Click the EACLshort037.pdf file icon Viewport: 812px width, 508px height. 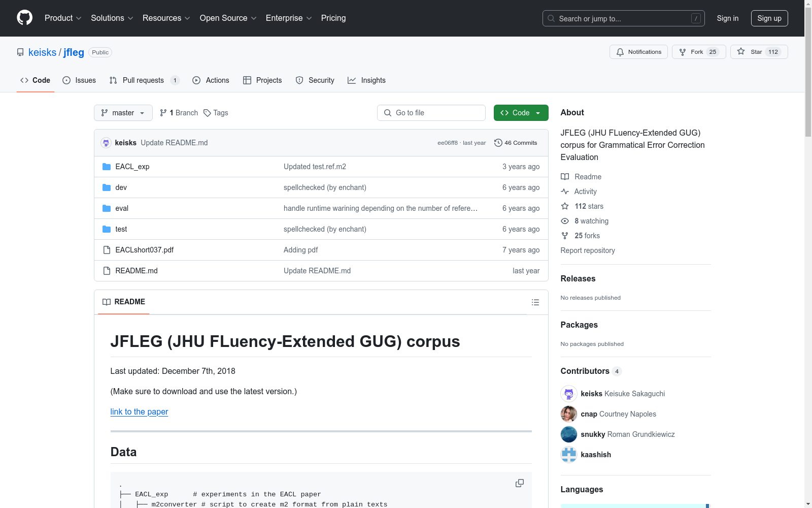[107, 250]
